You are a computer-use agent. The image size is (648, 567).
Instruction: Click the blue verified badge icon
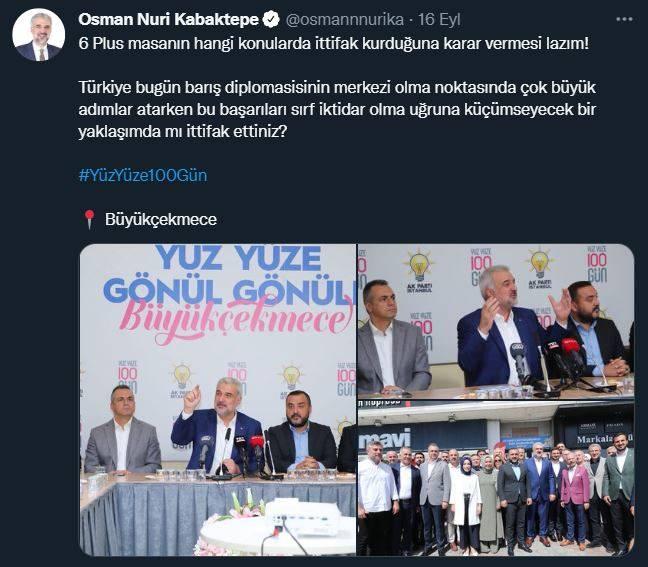pos(271,19)
